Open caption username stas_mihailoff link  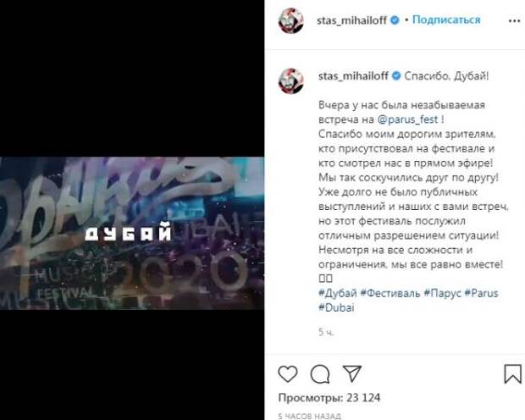click(x=353, y=76)
